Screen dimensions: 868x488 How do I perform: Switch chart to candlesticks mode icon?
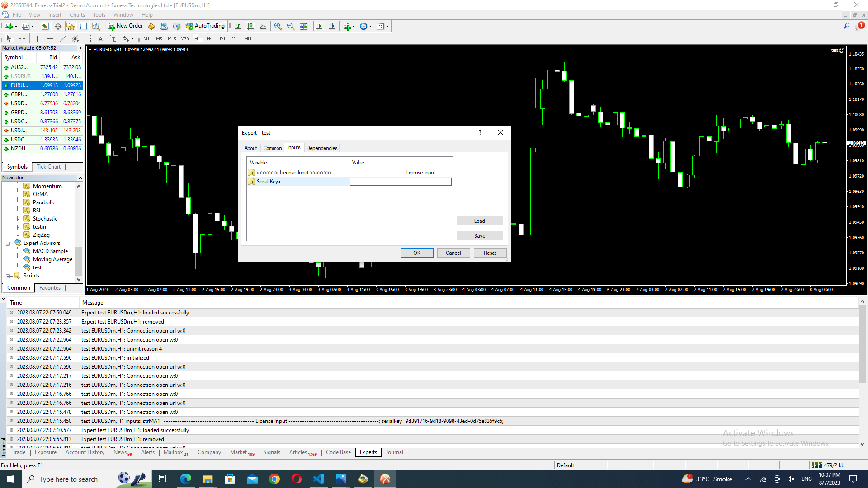[x=250, y=26]
